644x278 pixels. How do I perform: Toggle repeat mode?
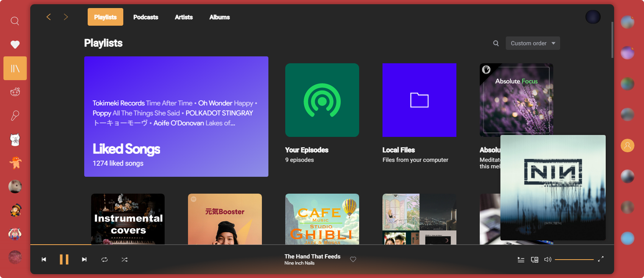coord(105,260)
